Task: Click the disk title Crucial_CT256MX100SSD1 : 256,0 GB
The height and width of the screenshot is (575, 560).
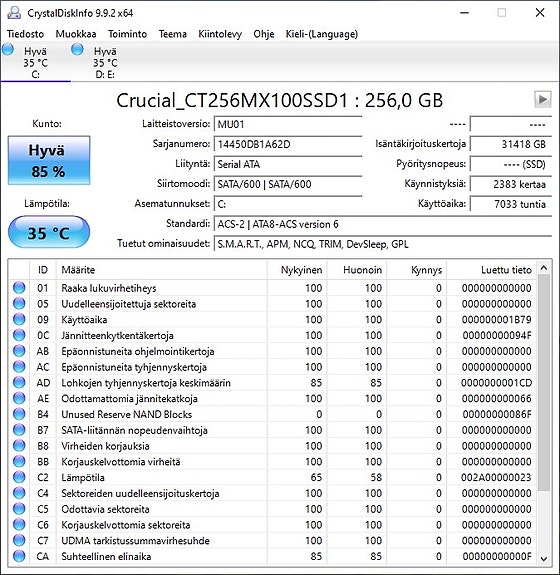Action: [x=280, y=100]
